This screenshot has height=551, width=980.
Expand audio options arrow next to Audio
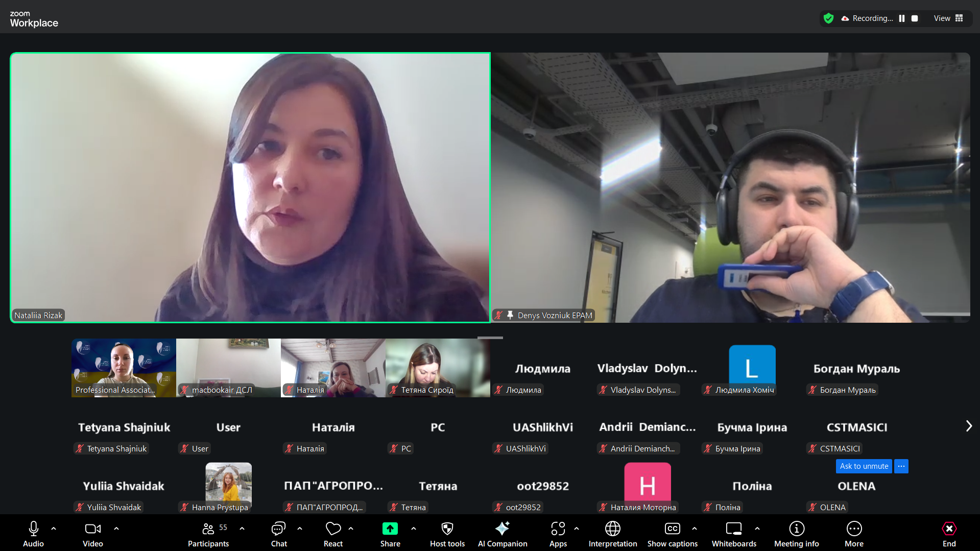click(x=54, y=529)
